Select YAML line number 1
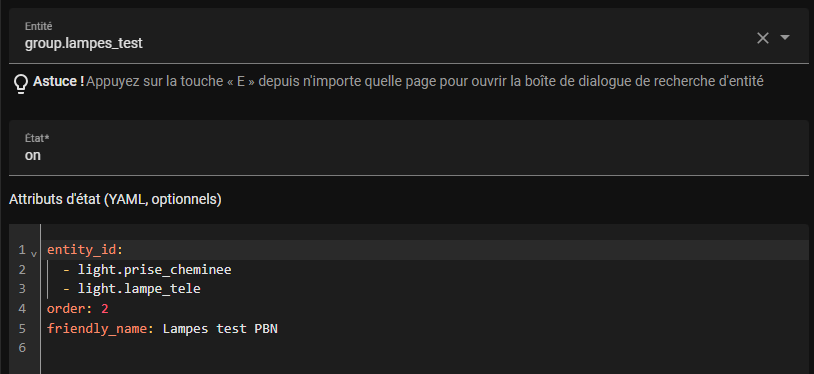 [22, 250]
